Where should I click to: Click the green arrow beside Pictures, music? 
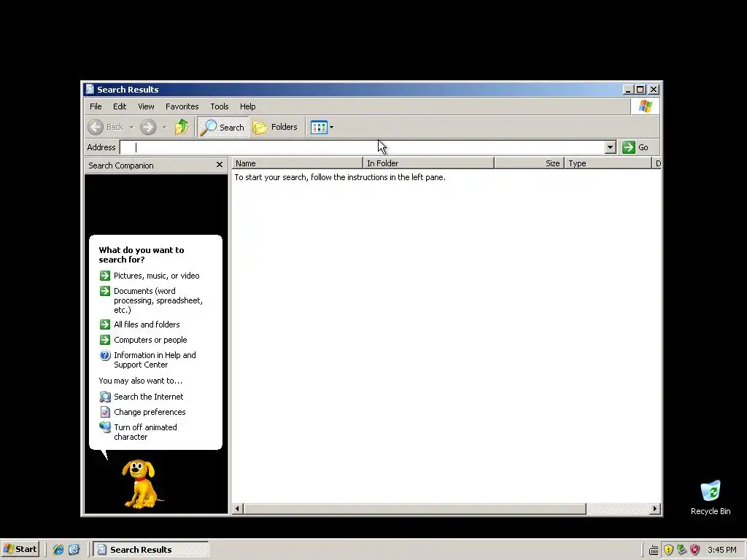tap(105, 276)
